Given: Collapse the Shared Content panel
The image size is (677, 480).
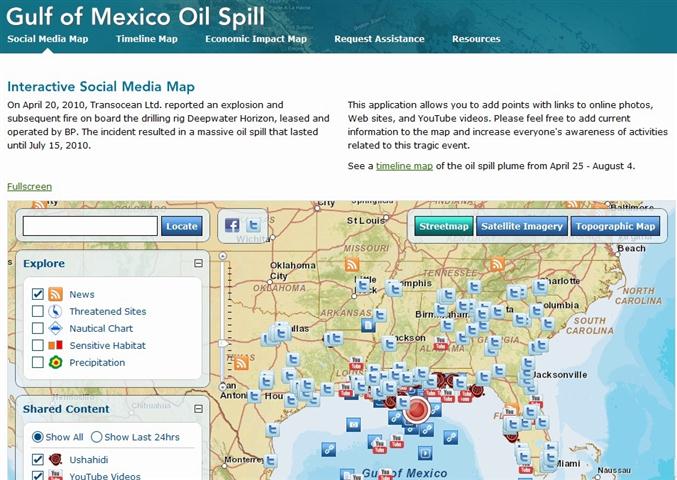Looking at the screenshot, I should pos(198,408).
